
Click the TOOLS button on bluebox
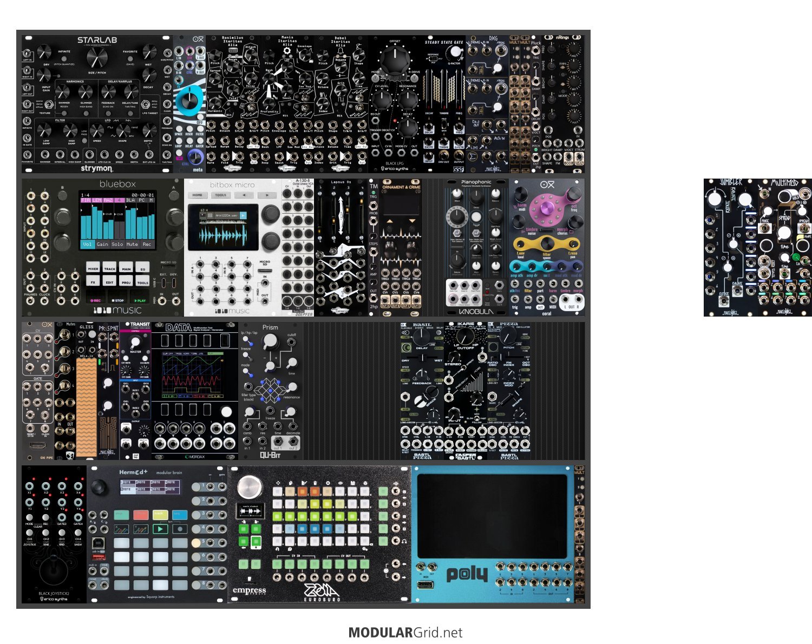coord(142,280)
